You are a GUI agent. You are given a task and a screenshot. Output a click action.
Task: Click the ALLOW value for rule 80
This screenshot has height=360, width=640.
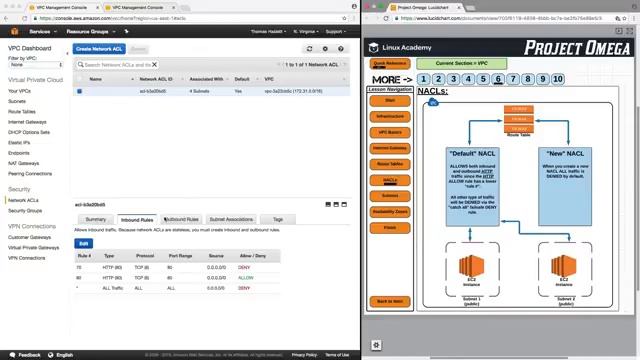(246, 278)
